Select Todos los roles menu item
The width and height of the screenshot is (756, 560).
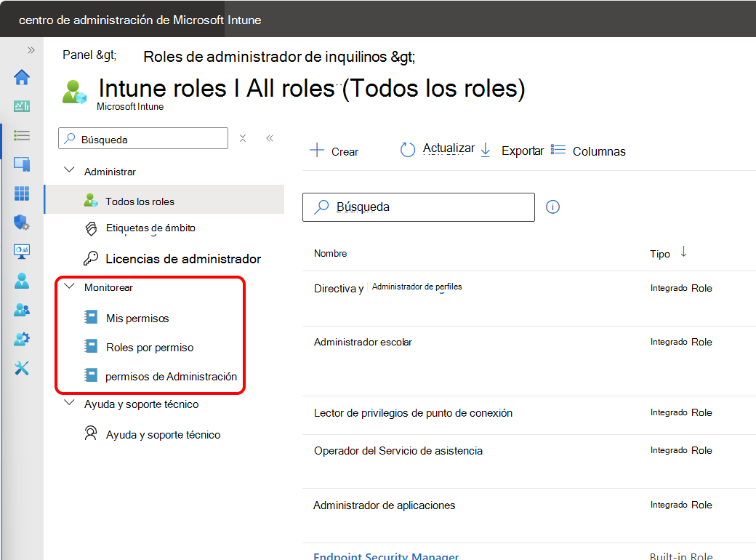pos(164,199)
